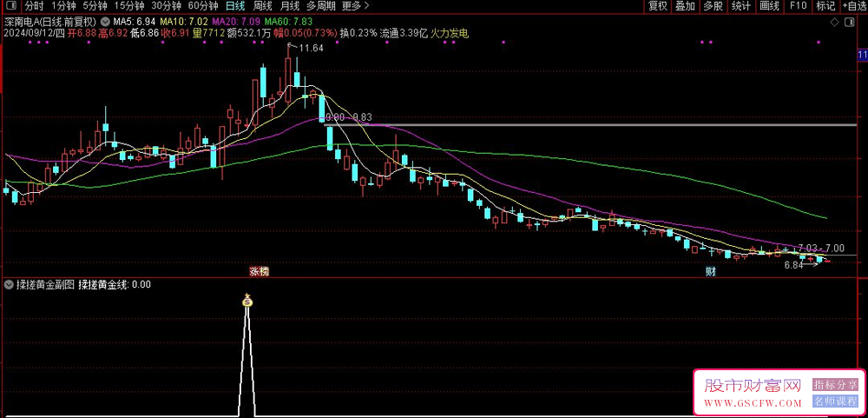Click the MA5: 6.94 indicator value
This screenshot has width=868, height=418.
point(134,22)
